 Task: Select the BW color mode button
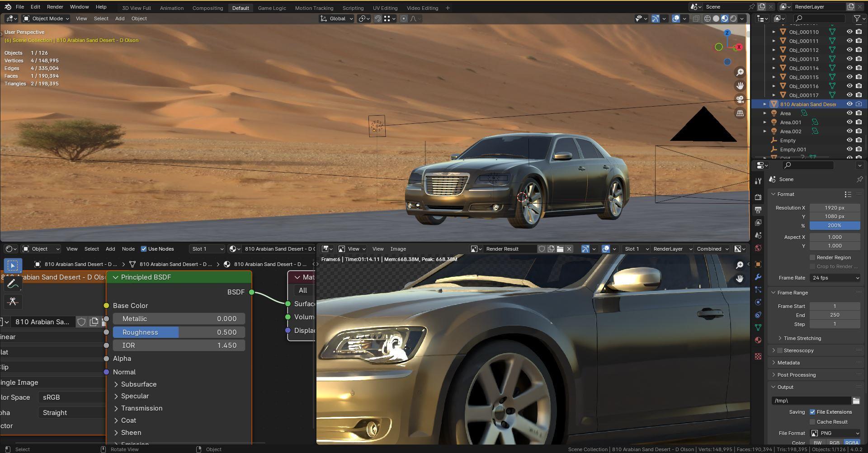point(817,443)
